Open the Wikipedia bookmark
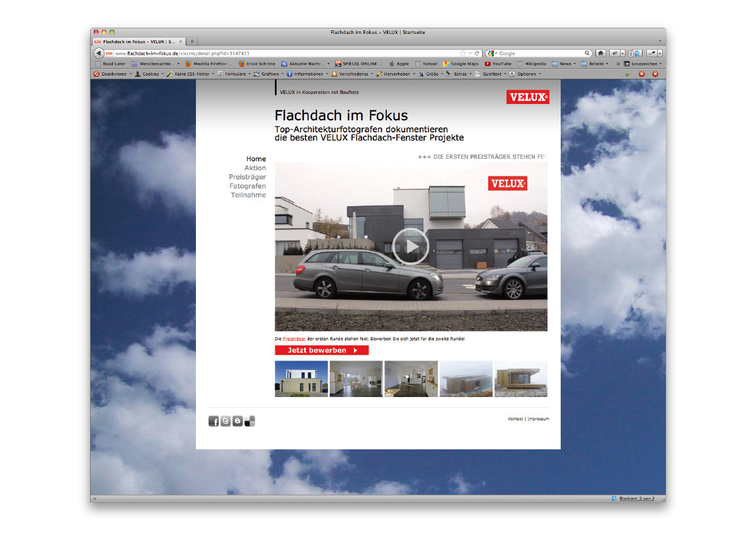The width and height of the screenshot is (756, 542). pyautogui.click(x=532, y=64)
